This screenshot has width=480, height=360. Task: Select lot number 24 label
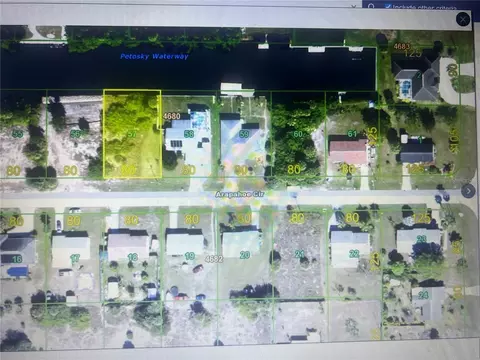coord(423,295)
